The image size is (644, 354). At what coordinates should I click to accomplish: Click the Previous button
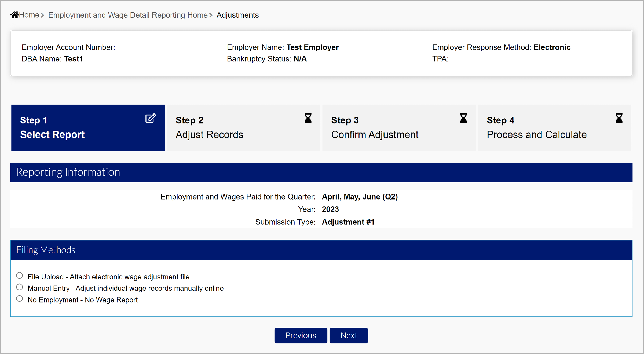click(301, 335)
